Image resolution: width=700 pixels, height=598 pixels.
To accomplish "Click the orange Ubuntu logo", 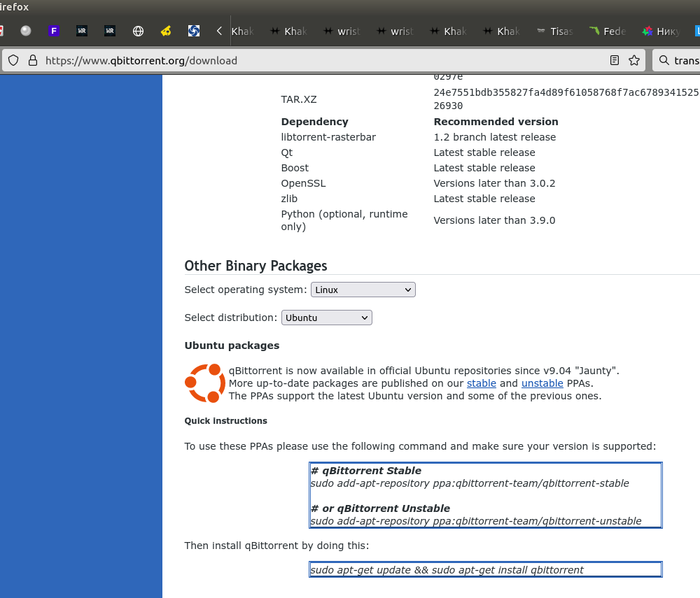I will 204,383.
